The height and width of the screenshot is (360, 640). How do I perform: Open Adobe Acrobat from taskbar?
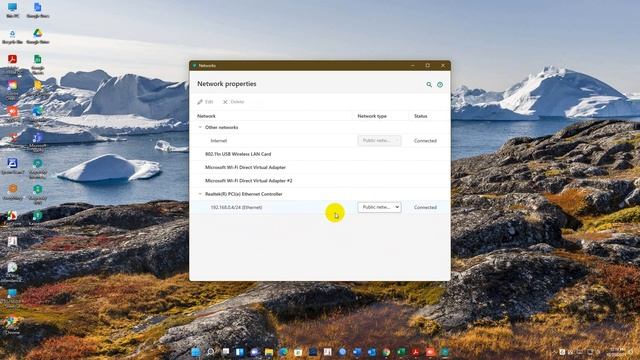click(416, 352)
